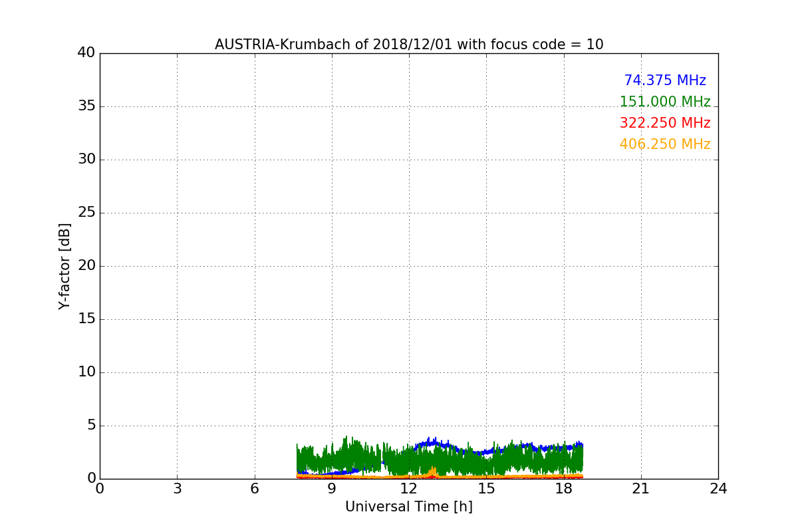Click y-axis tick value 5
The width and height of the screenshot is (798, 532).
click(x=91, y=426)
